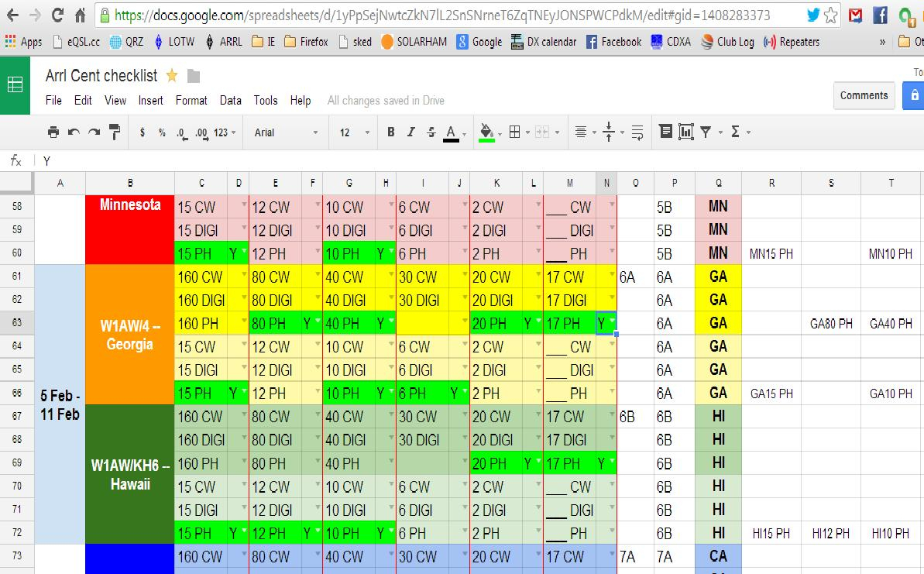Toggle italic text formatting

pyautogui.click(x=411, y=132)
